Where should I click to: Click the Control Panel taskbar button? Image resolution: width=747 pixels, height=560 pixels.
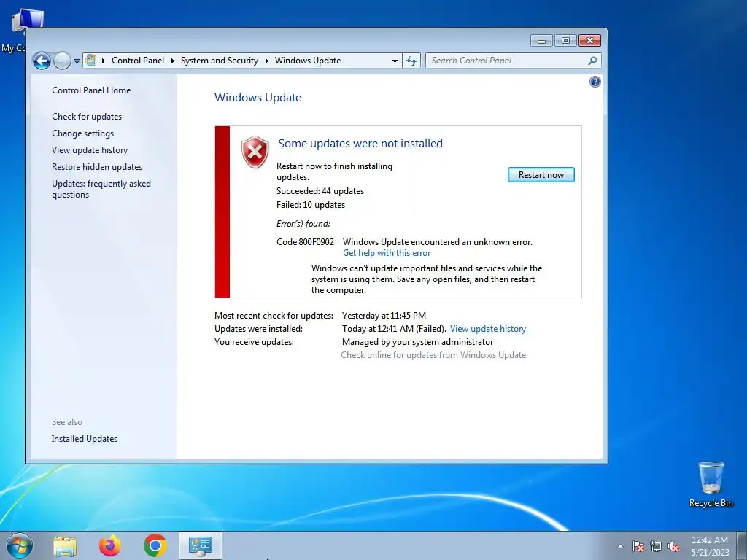[x=200, y=545]
